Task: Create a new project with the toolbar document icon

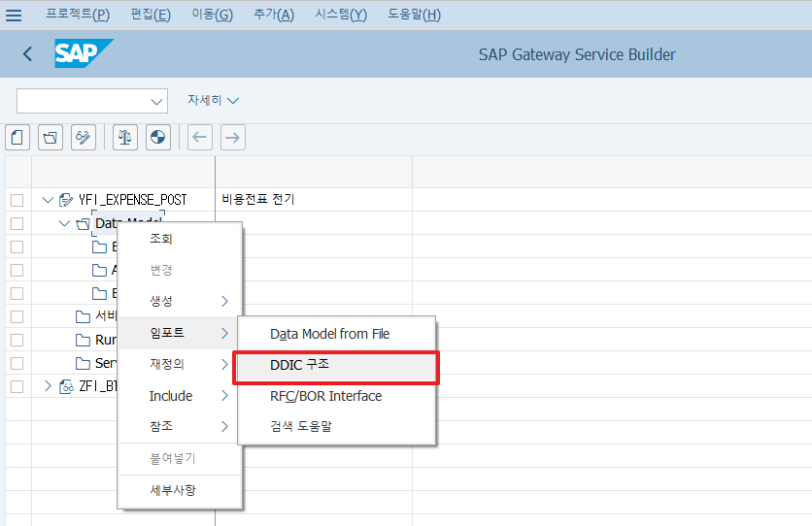Action: coord(17,138)
